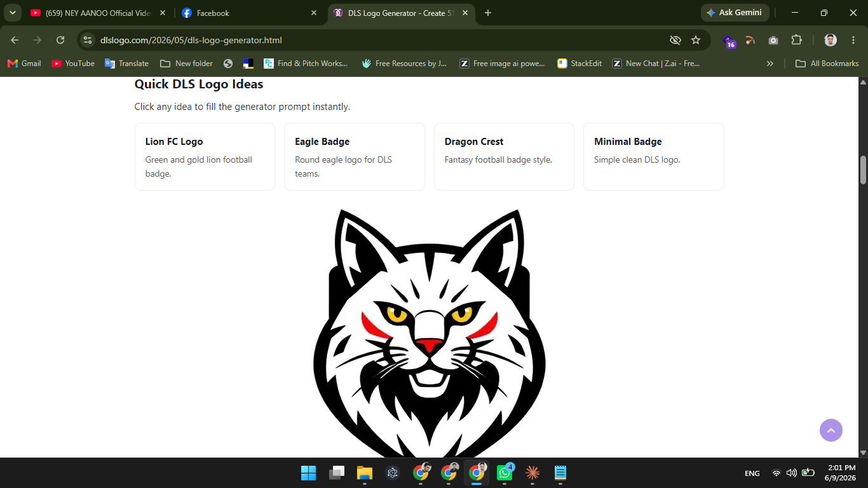
Task: Choose the Dragon Crest idea card
Action: [504, 156]
